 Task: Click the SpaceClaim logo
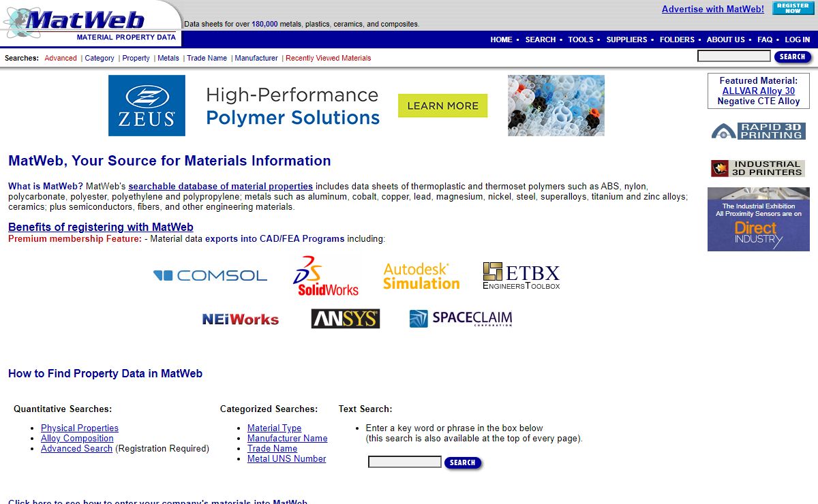pyautogui.click(x=461, y=319)
